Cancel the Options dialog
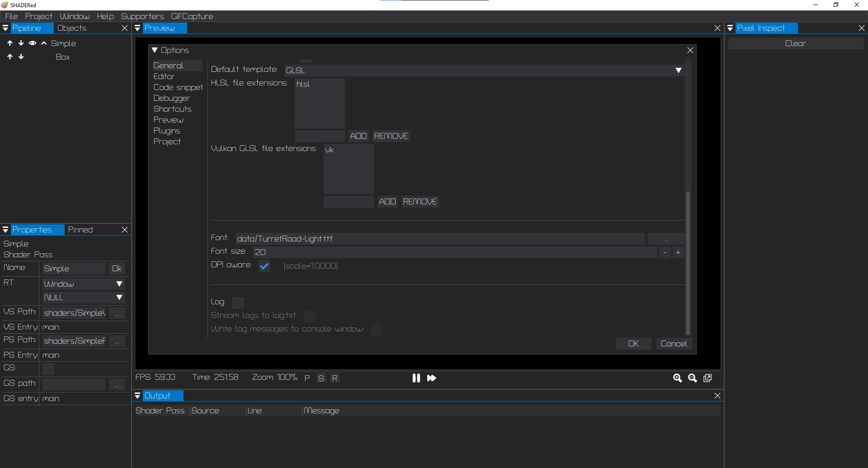Image resolution: width=868 pixels, height=468 pixels. click(674, 344)
